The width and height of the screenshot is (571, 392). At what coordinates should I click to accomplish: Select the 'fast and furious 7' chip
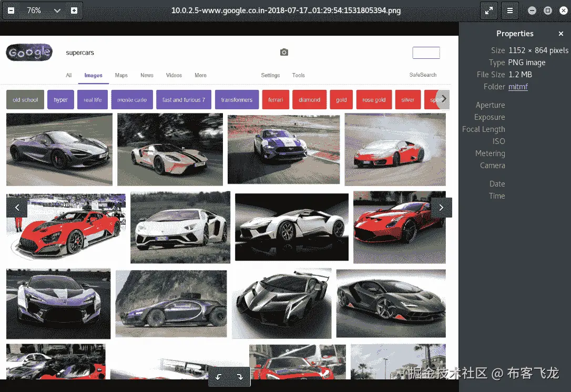[183, 100]
